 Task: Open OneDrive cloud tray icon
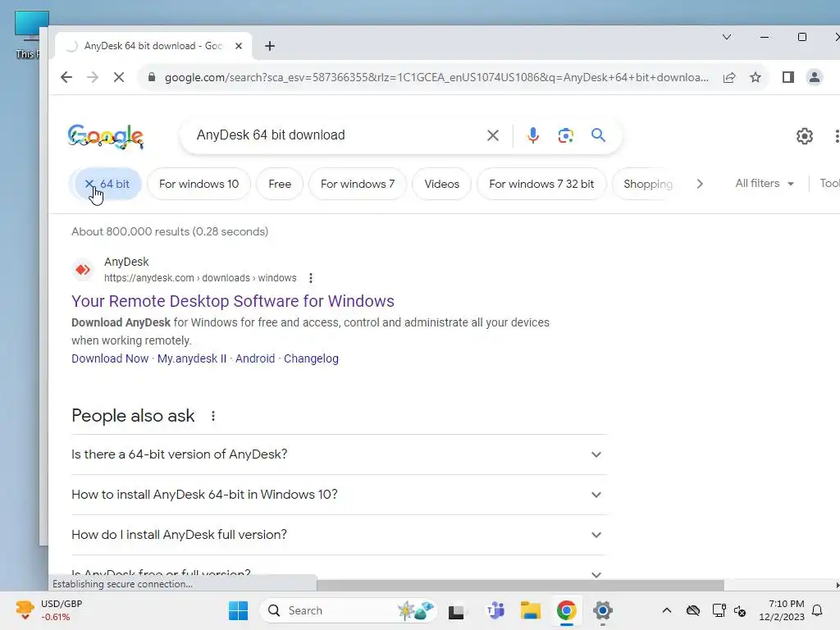pos(692,610)
